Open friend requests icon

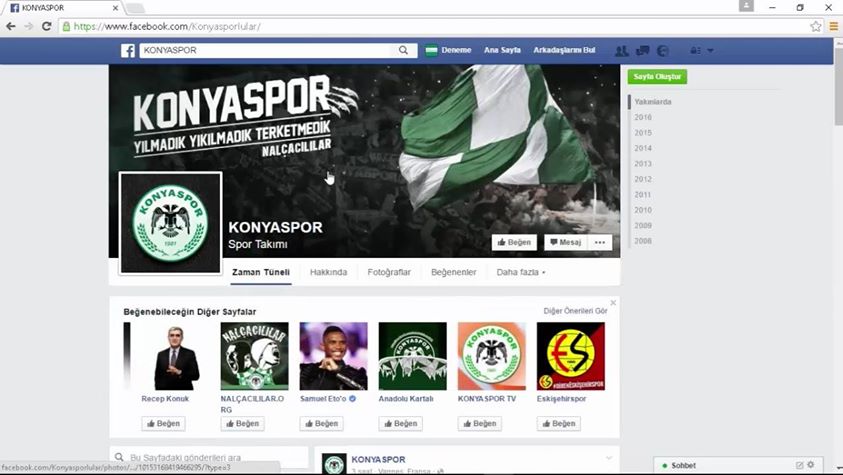click(621, 51)
